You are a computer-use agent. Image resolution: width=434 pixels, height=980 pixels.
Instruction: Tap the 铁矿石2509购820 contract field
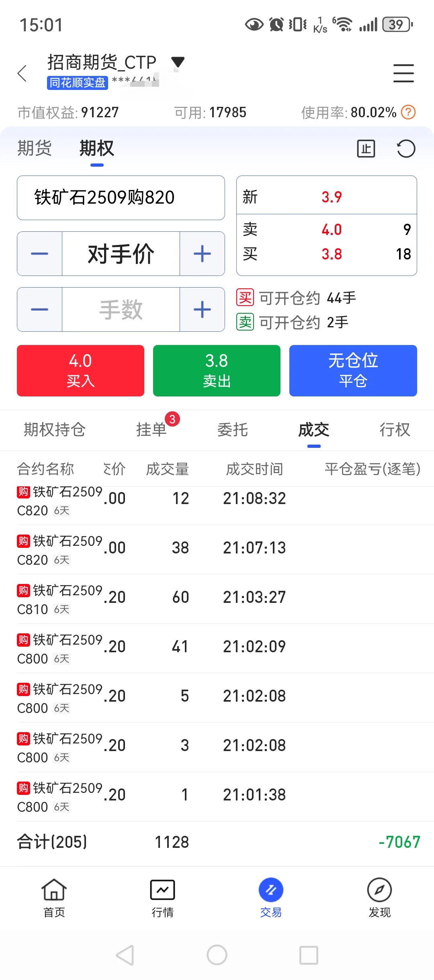click(x=121, y=198)
